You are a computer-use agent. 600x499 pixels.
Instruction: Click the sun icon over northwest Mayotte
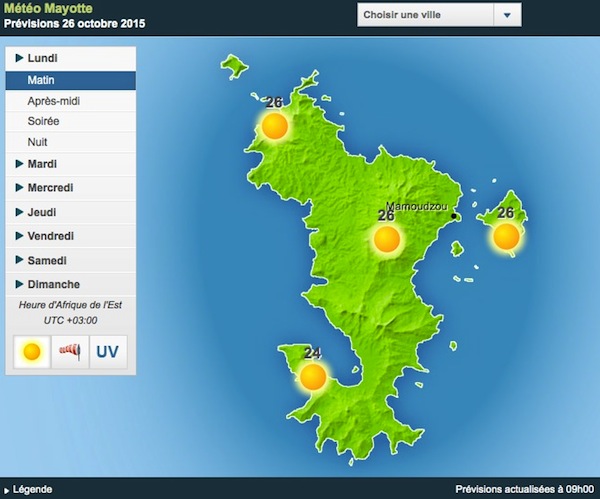tap(275, 126)
